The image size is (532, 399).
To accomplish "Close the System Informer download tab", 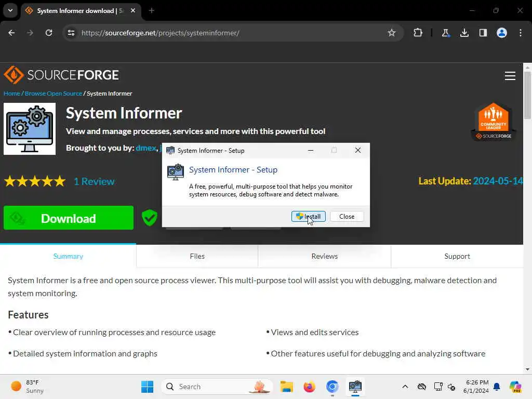I will [x=133, y=10].
